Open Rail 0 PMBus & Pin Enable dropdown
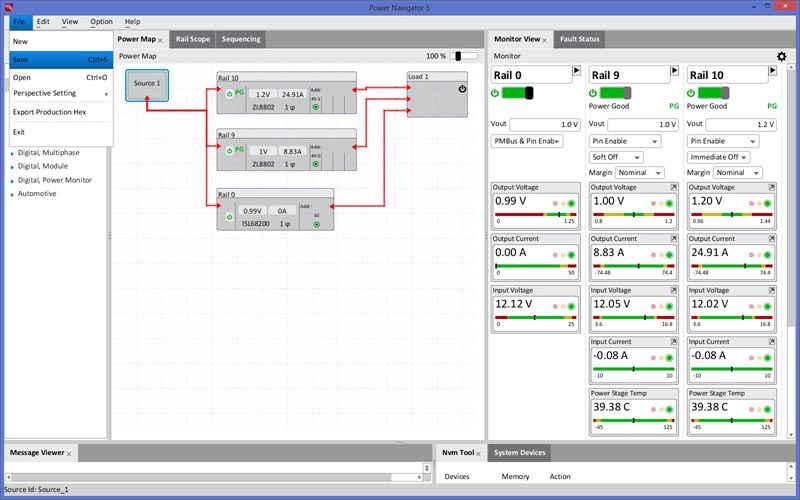 pos(527,141)
